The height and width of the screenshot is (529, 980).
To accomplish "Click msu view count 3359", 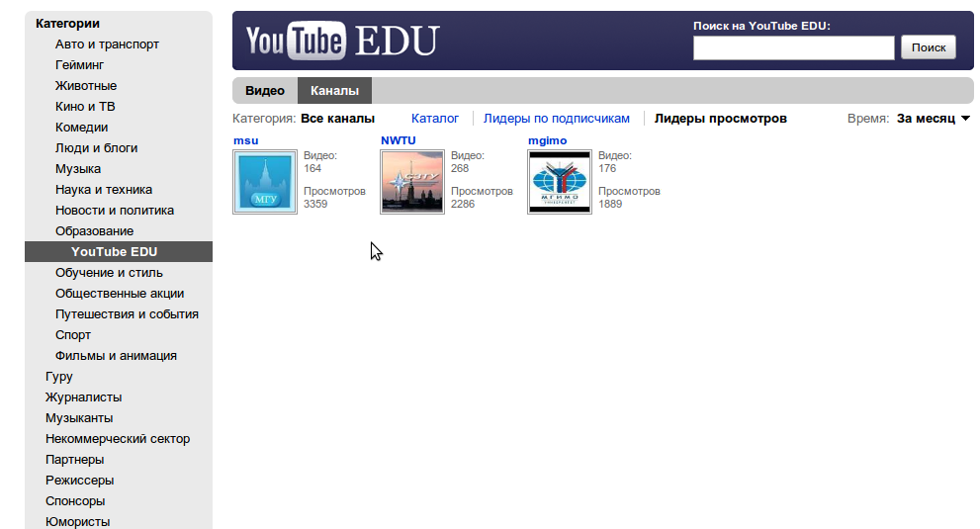I will click(315, 204).
